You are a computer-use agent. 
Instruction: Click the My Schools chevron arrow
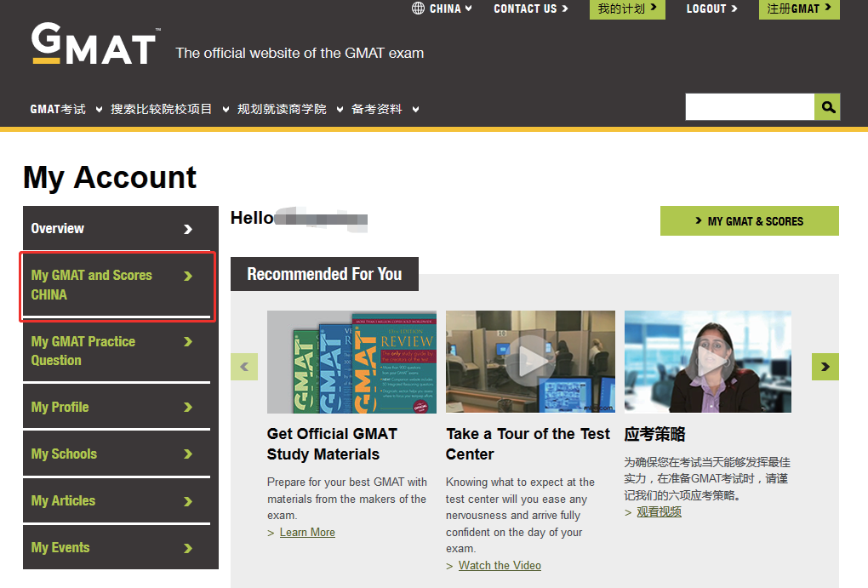tap(188, 454)
